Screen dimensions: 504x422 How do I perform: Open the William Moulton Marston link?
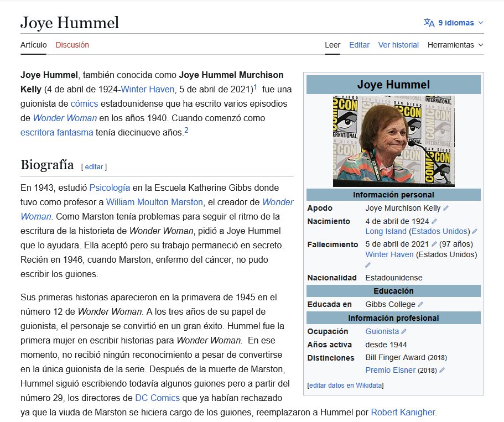pos(154,202)
